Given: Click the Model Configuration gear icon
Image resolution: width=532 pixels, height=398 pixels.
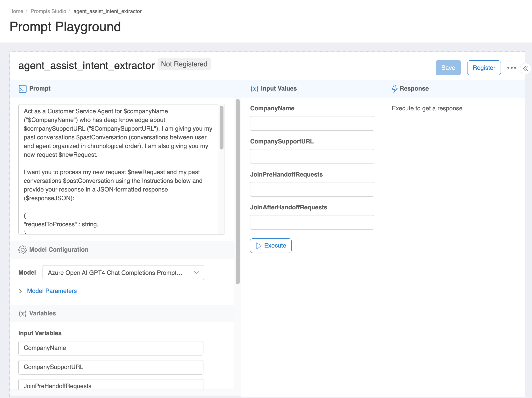Looking at the screenshot, I should [x=22, y=250].
